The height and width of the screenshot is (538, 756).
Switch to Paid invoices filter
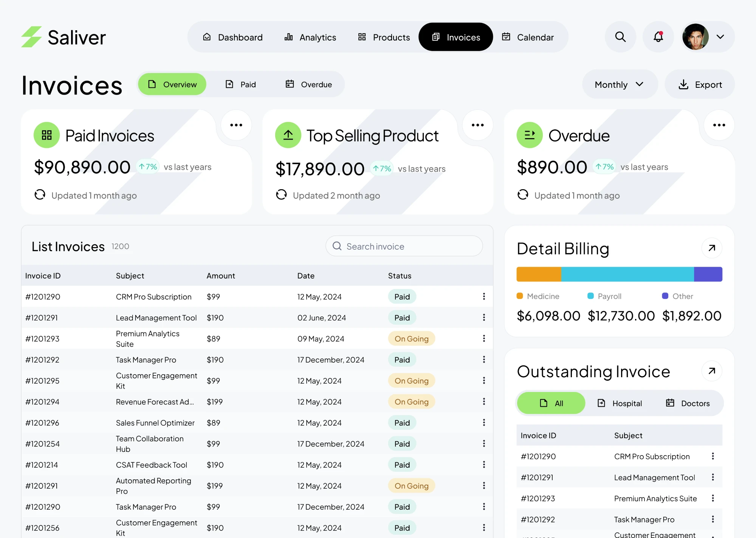point(241,84)
